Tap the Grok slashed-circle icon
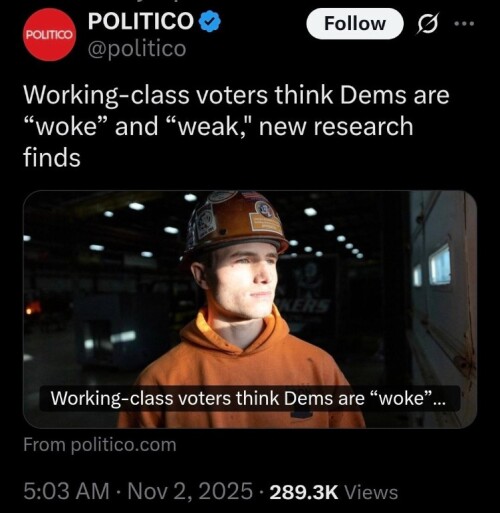Viewport: 500px width, 513px height. click(x=428, y=23)
